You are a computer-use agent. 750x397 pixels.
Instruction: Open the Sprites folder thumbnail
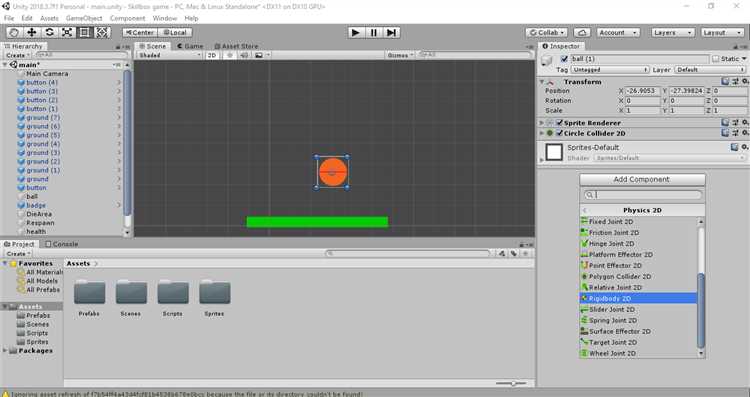(x=214, y=292)
